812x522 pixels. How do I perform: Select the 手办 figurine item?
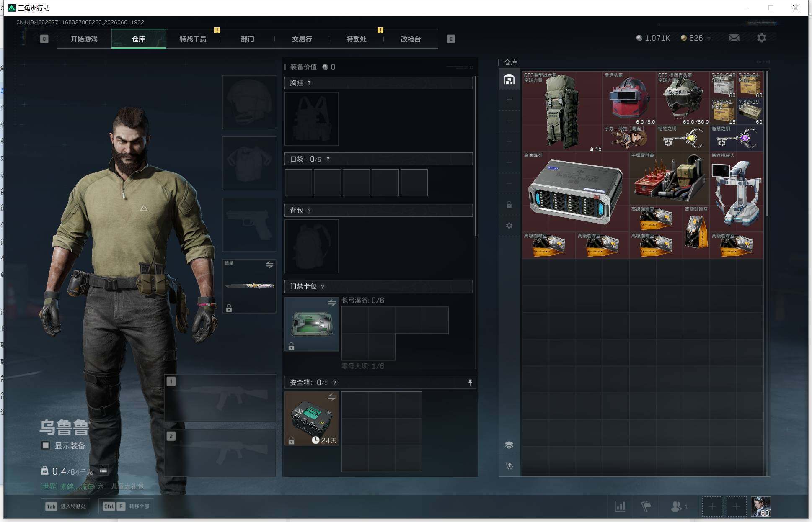pyautogui.click(x=629, y=138)
